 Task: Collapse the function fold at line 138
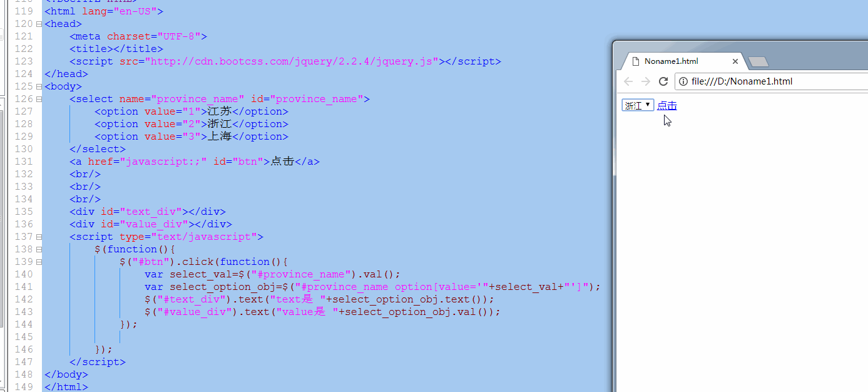(x=39, y=249)
